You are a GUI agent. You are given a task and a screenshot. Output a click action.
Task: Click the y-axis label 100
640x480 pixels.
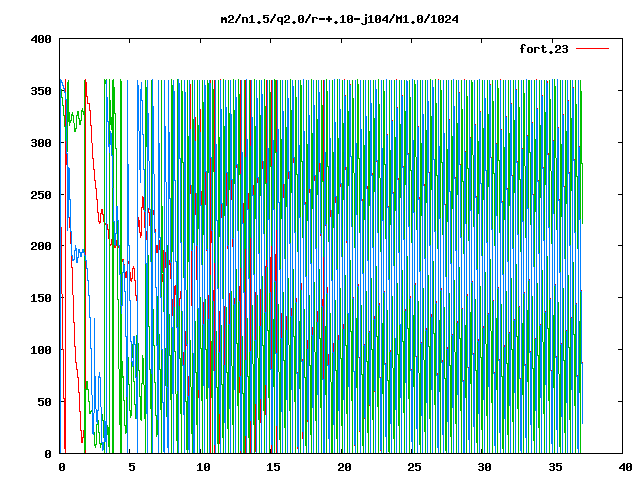41,350
